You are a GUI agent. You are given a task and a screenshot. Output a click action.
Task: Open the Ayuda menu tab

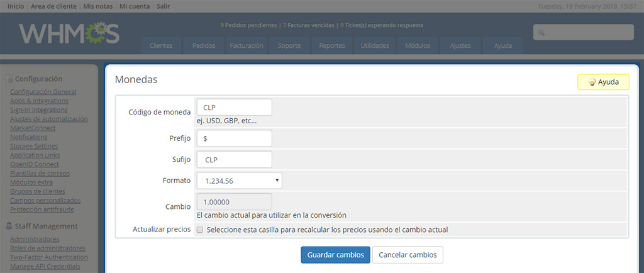click(x=502, y=45)
